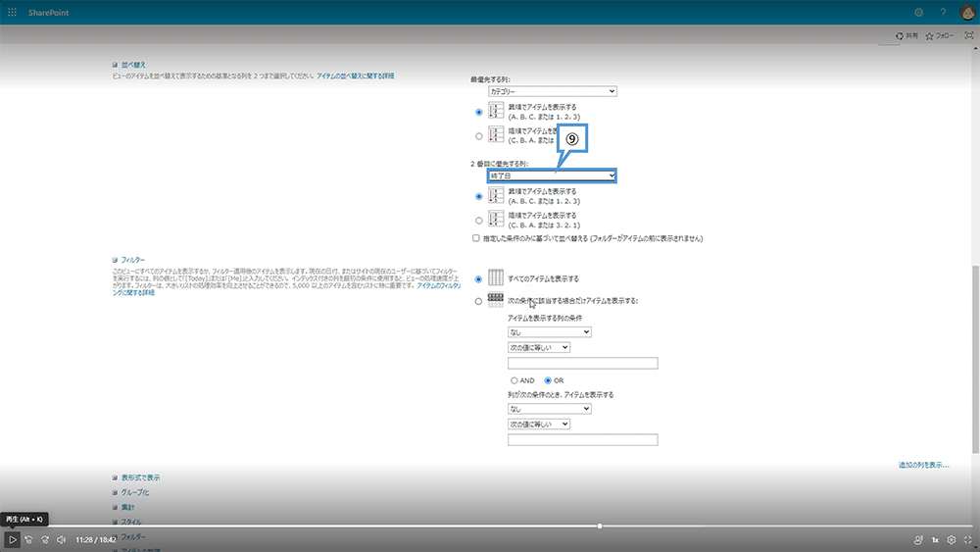The height and width of the screenshot is (552, 980).
Task: Open the user profile avatar
Action: 966,12
